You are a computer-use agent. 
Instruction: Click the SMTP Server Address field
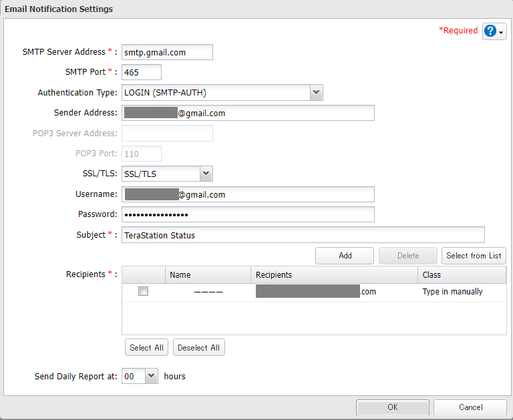point(167,52)
